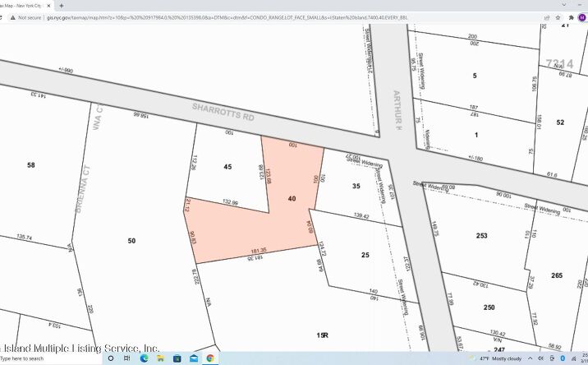Click the Chrome icon on taskbar
The image size is (588, 365).
coord(210,358)
